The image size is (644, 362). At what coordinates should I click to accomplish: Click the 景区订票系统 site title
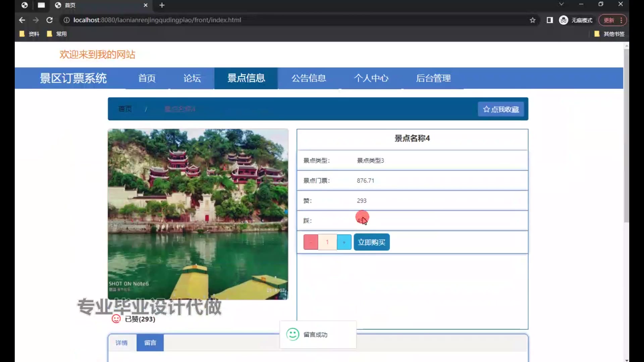(x=73, y=78)
